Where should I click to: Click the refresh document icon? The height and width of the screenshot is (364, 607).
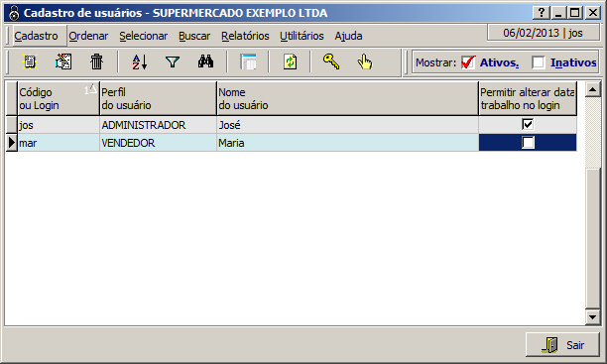click(x=290, y=61)
